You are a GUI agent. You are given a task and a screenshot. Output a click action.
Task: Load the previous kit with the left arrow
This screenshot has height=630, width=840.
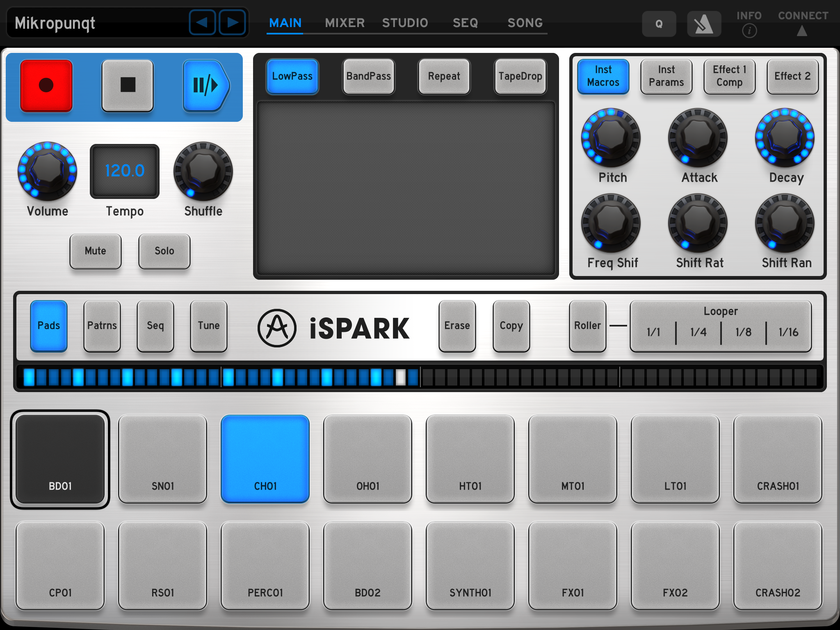(x=202, y=23)
